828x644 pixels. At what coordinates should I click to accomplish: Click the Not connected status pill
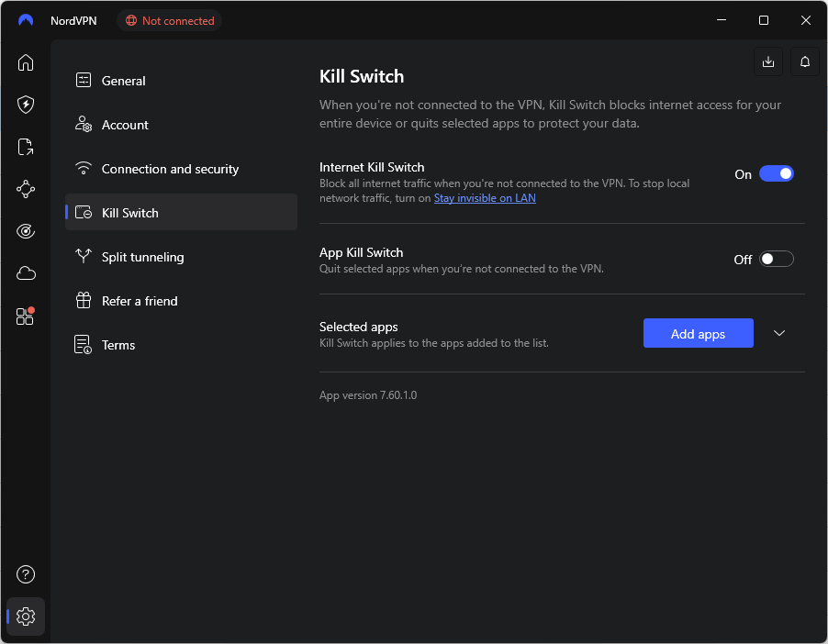point(170,20)
